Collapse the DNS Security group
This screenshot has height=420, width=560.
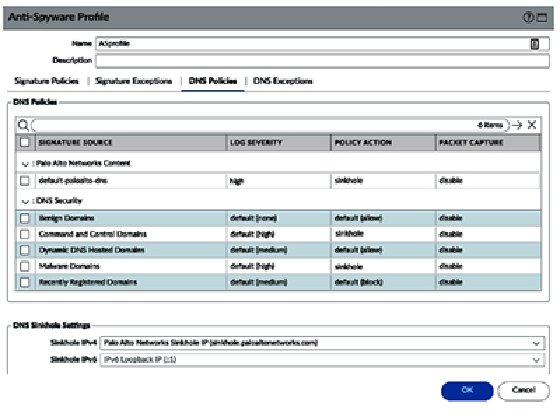[25, 201]
